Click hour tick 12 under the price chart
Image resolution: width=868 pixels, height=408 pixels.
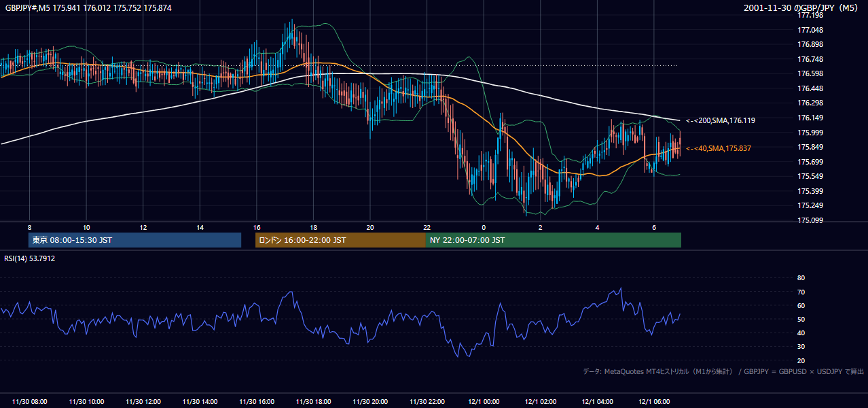[x=143, y=227]
